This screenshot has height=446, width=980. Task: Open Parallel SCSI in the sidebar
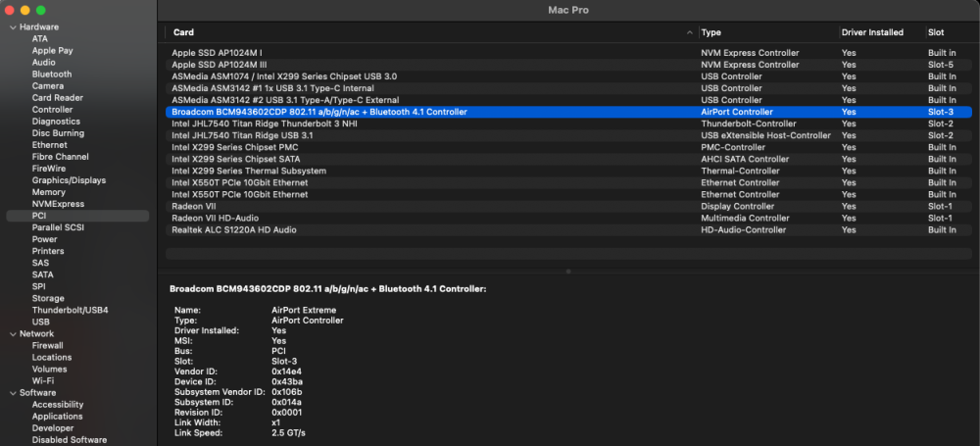click(x=58, y=227)
